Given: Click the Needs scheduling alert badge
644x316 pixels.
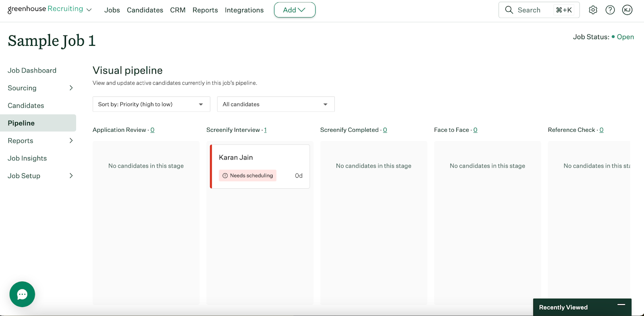Looking at the screenshot, I should [x=248, y=175].
